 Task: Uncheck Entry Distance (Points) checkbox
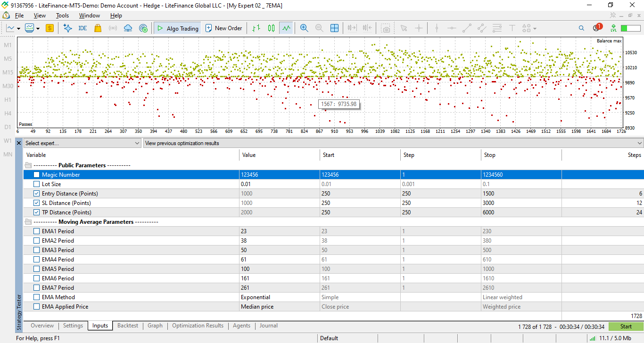(37, 194)
